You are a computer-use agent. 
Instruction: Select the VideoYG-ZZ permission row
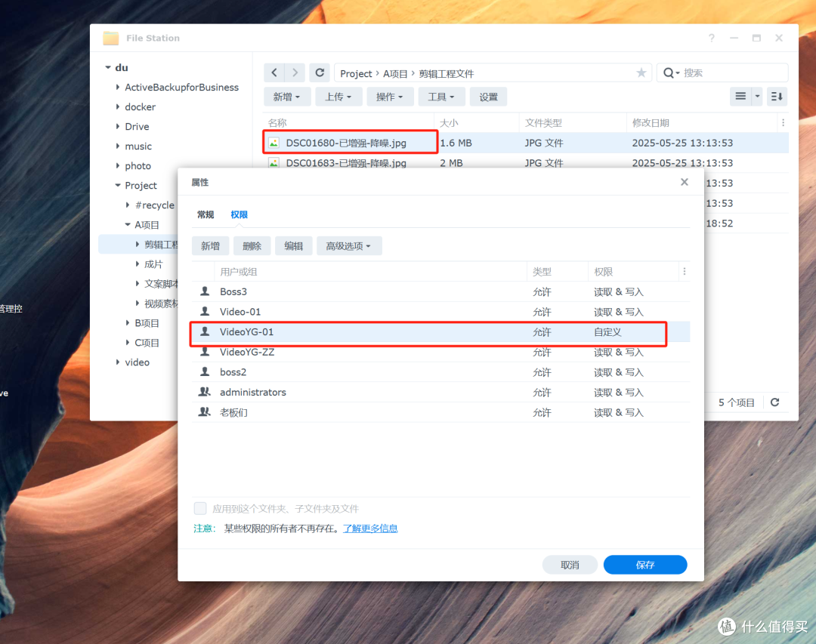(440, 352)
